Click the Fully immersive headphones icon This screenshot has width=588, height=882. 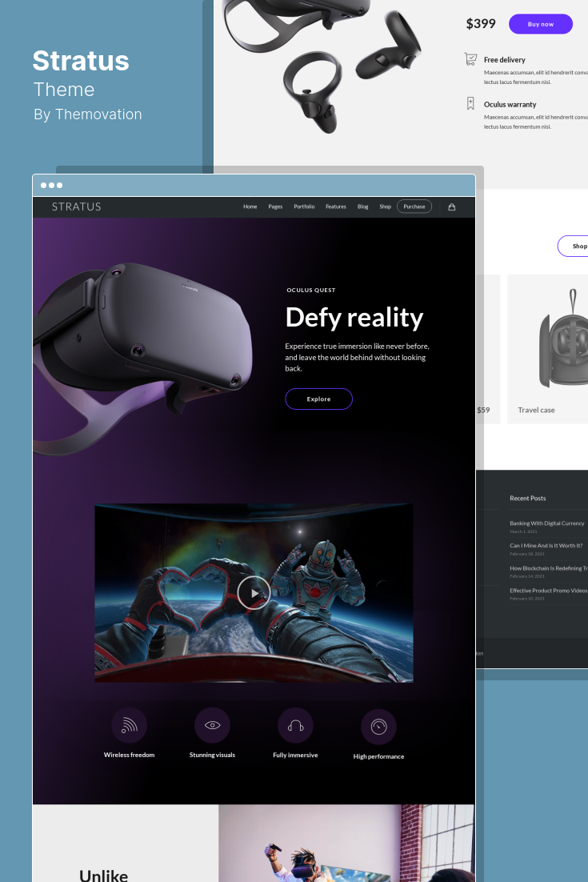(x=295, y=725)
